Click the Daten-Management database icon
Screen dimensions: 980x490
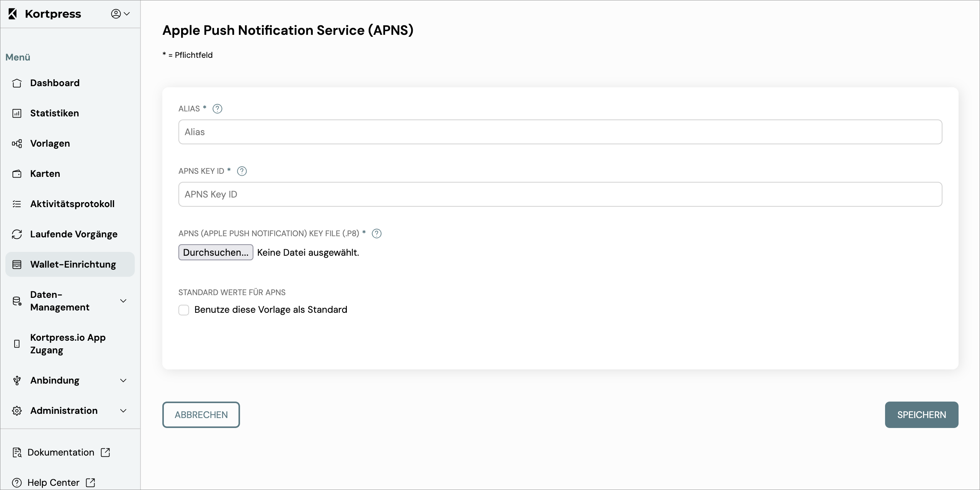tap(17, 301)
